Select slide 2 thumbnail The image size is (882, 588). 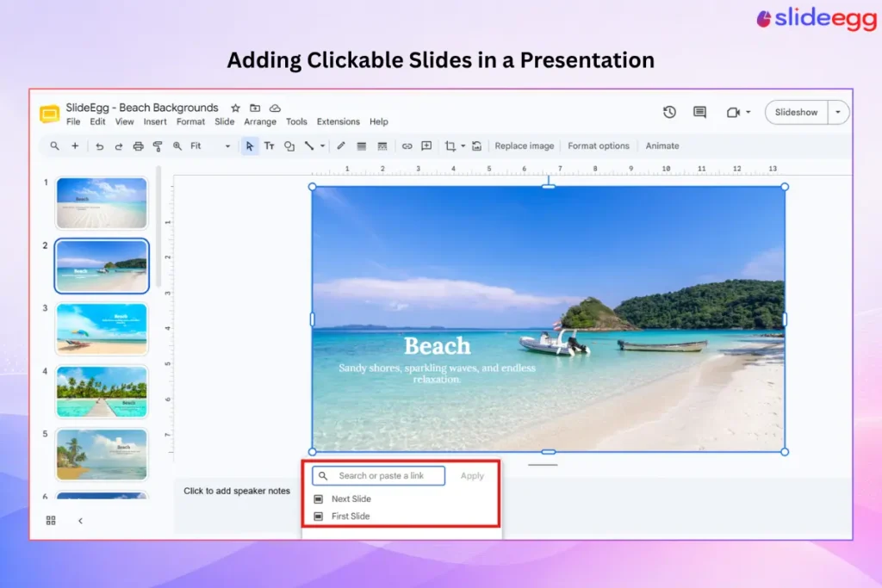102,266
